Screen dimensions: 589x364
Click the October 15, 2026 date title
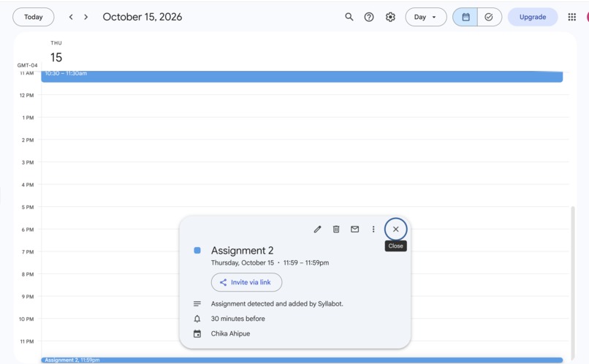click(142, 17)
